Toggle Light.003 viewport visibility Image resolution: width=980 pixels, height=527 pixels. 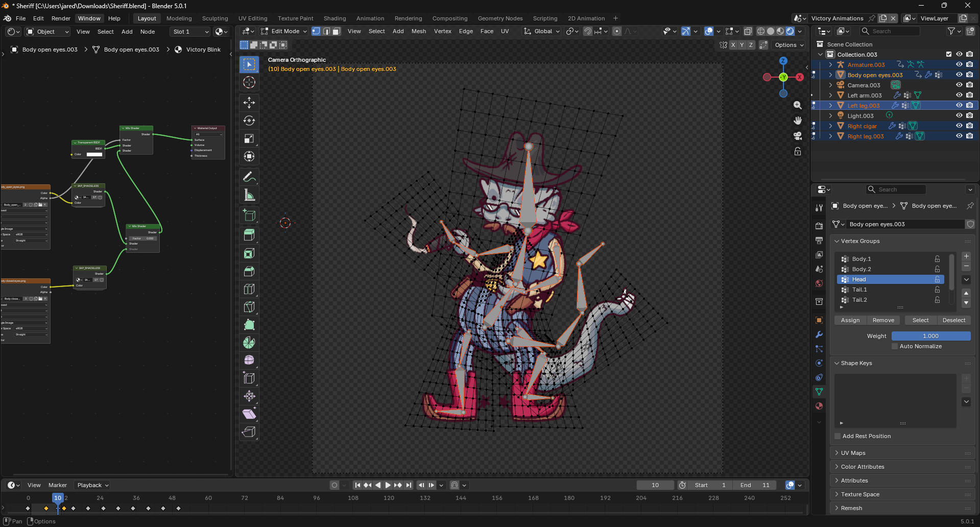point(959,116)
